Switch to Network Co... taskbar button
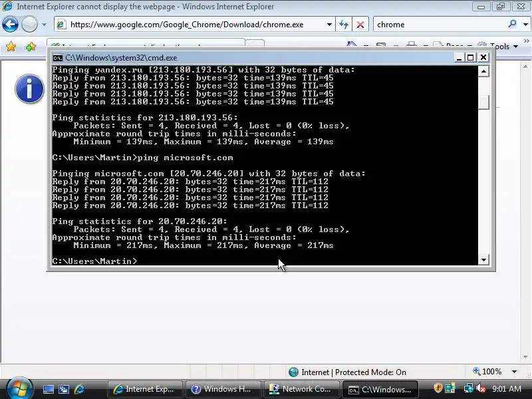Screen dimensions: 532x399 tap(301, 389)
